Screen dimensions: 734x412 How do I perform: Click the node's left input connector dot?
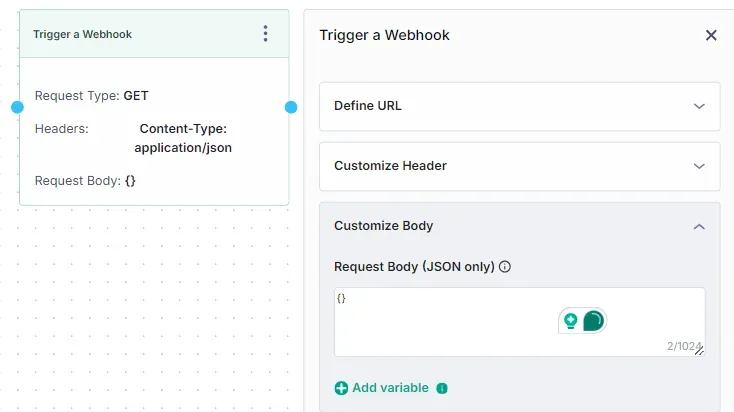click(17, 107)
